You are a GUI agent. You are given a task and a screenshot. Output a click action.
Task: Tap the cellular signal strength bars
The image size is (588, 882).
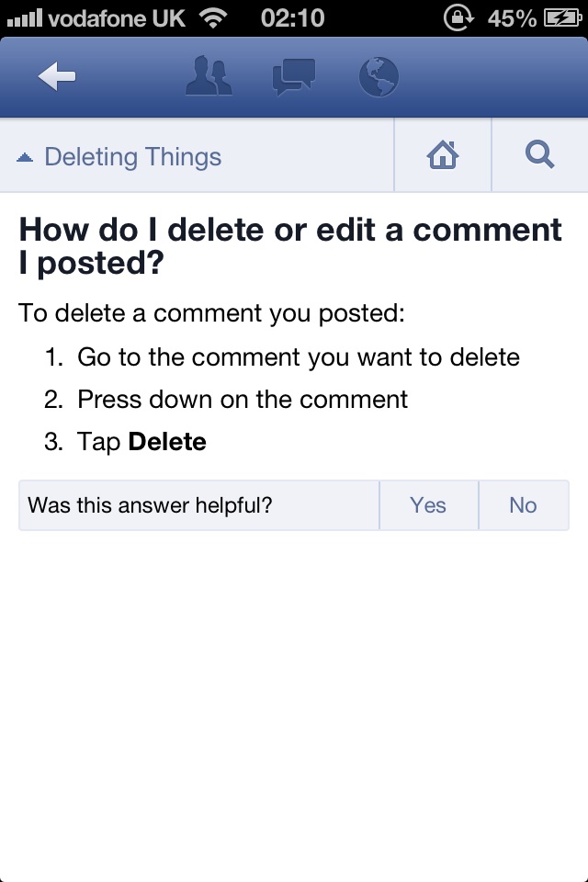click(24, 18)
